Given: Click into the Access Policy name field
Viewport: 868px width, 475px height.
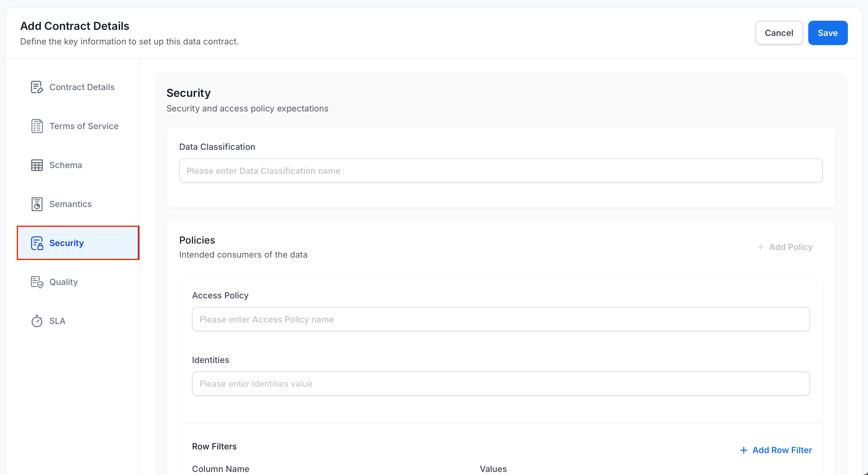Looking at the screenshot, I should coord(501,319).
